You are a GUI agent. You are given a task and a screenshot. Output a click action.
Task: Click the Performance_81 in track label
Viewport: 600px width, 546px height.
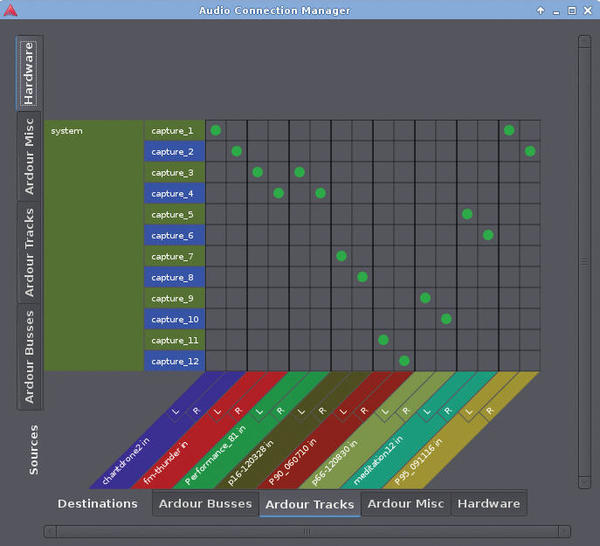click(215, 455)
